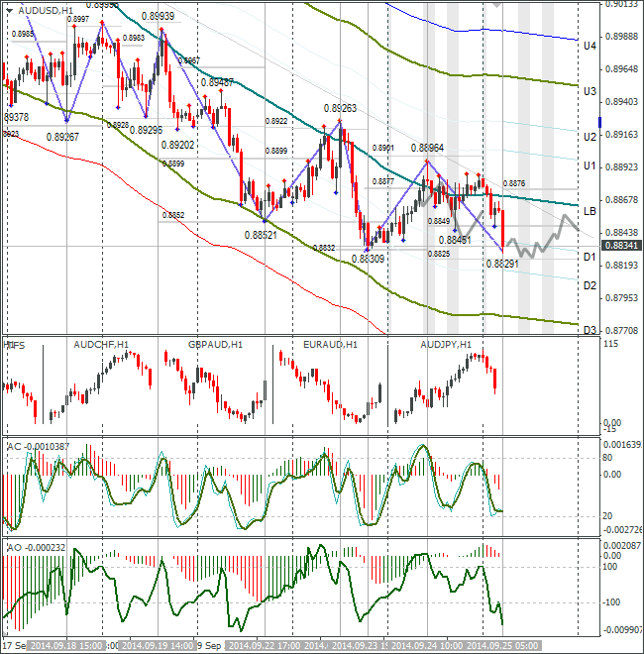
Task: Click the swing low label 0.88309
Action: (368, 259)
